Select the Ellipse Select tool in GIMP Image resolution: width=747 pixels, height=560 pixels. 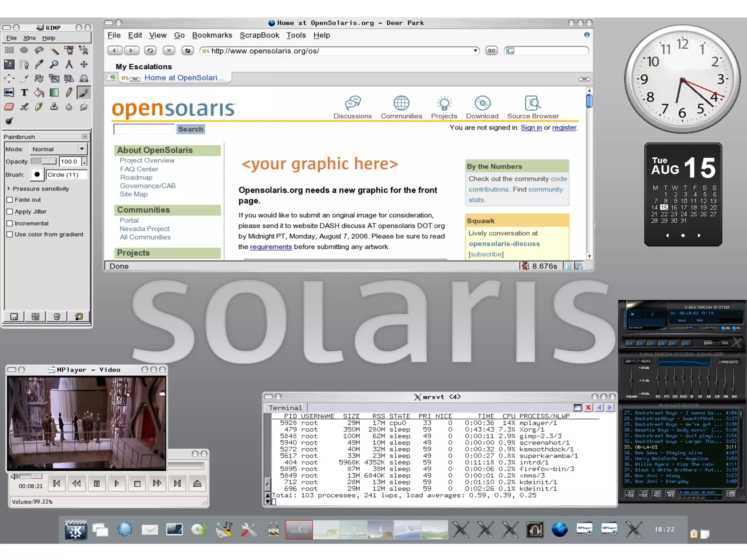(24, 50)
